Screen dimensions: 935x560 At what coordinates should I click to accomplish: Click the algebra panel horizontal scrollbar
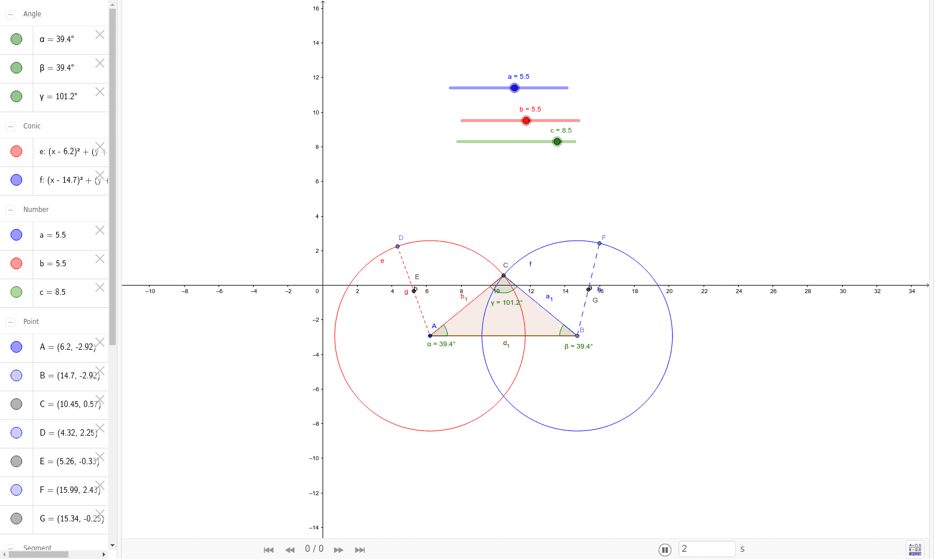coord(39,555)
